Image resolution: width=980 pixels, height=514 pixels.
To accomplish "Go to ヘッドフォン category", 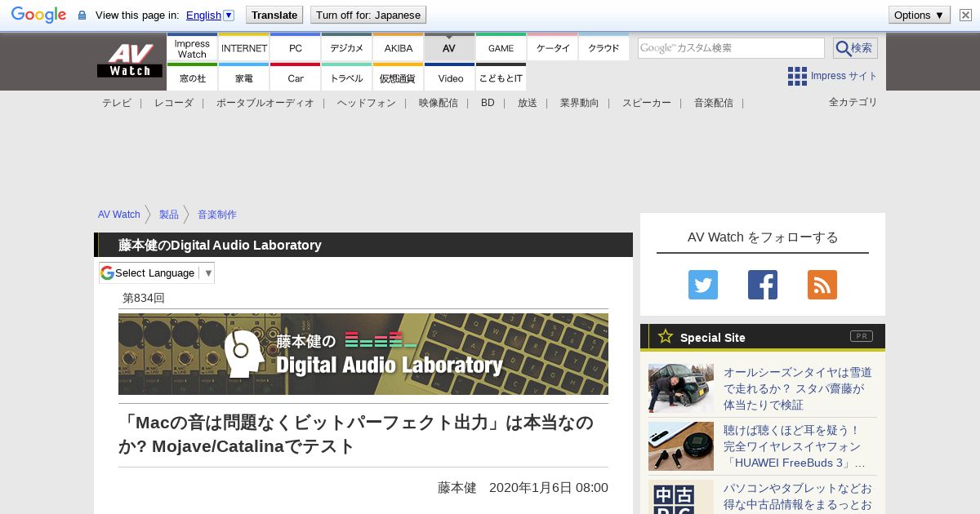I will (366, 103).
